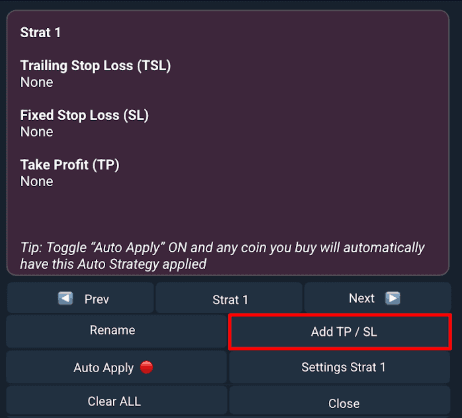The image size is (462, 418).
Task: Click the Fixed Stop Loss (SL) label
Action: coord(84,115)
